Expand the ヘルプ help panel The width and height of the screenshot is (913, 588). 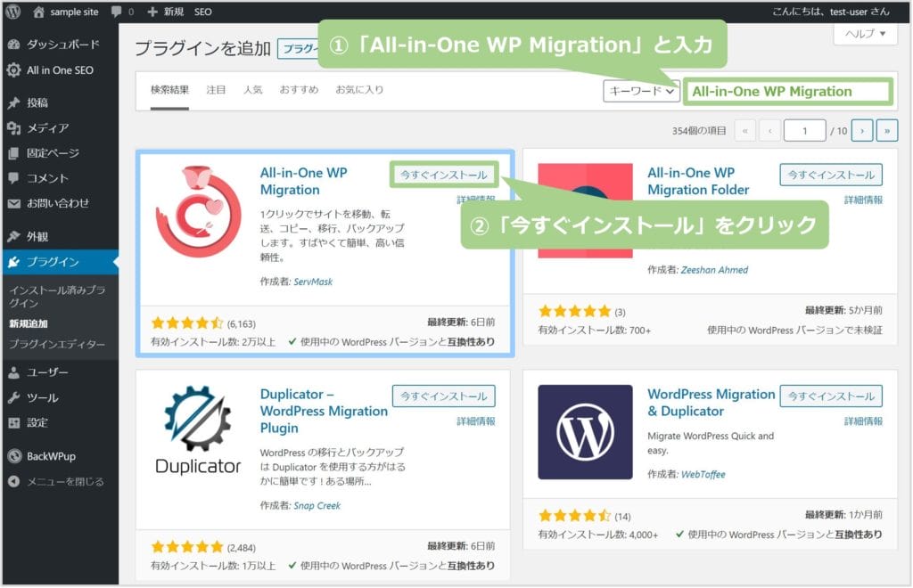tap(865, 34)
